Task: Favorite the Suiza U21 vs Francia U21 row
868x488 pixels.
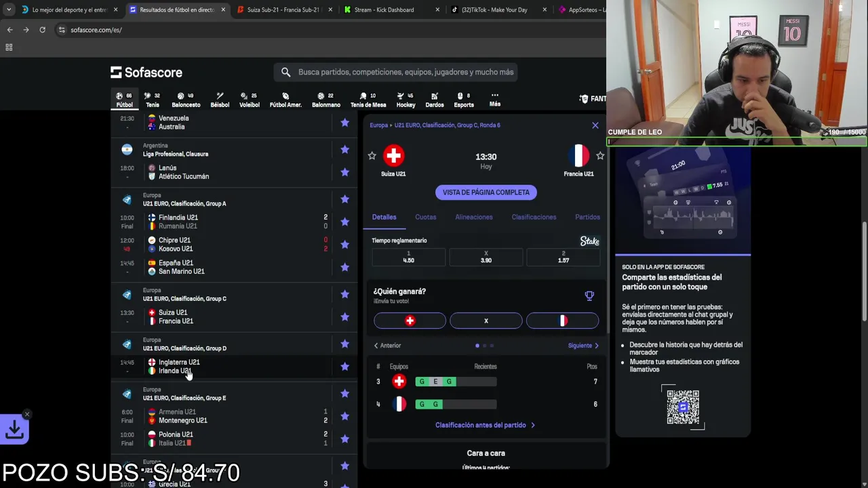Action: (x=344, y=317)
